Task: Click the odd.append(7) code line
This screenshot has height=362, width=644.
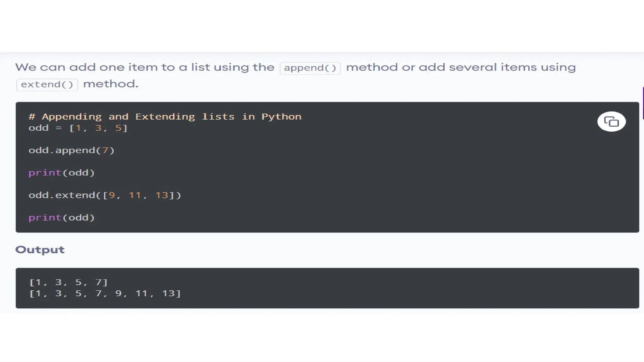Action: [x=71, y=150]
